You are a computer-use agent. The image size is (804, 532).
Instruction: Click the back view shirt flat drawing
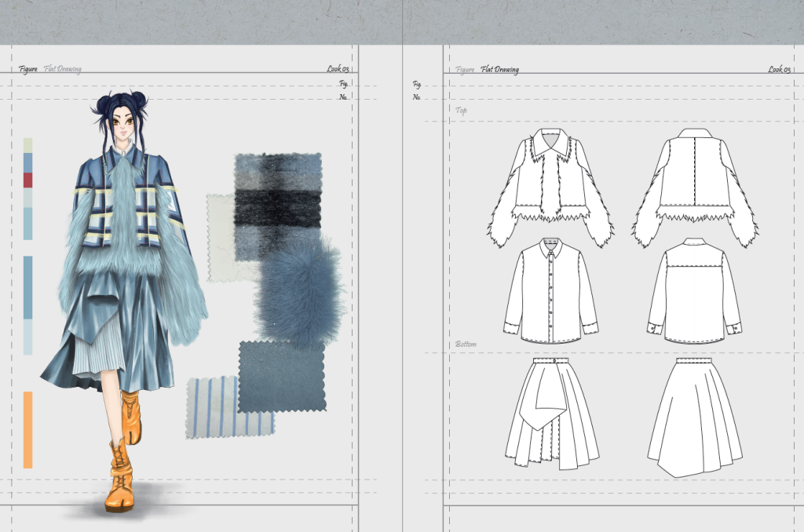tap(695, 290)
